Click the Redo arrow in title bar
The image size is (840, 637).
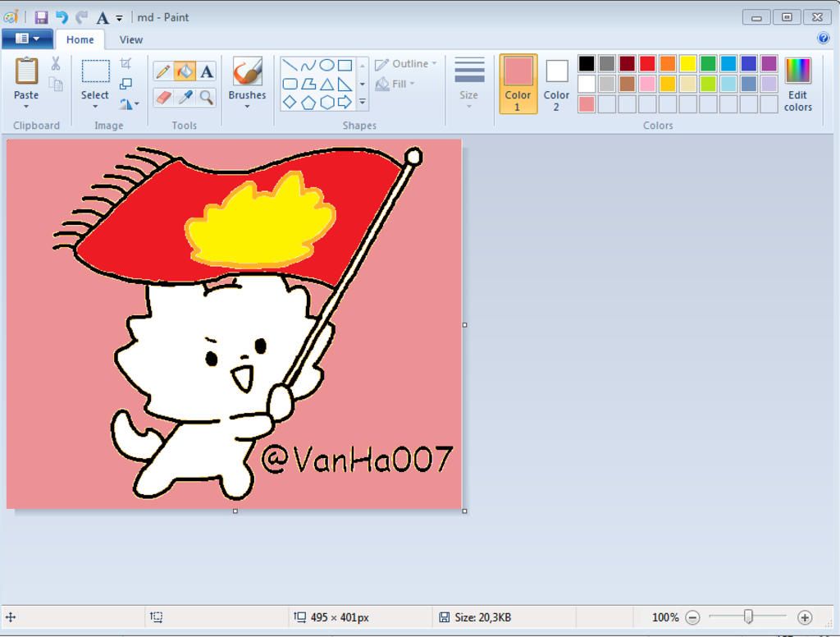81,17
